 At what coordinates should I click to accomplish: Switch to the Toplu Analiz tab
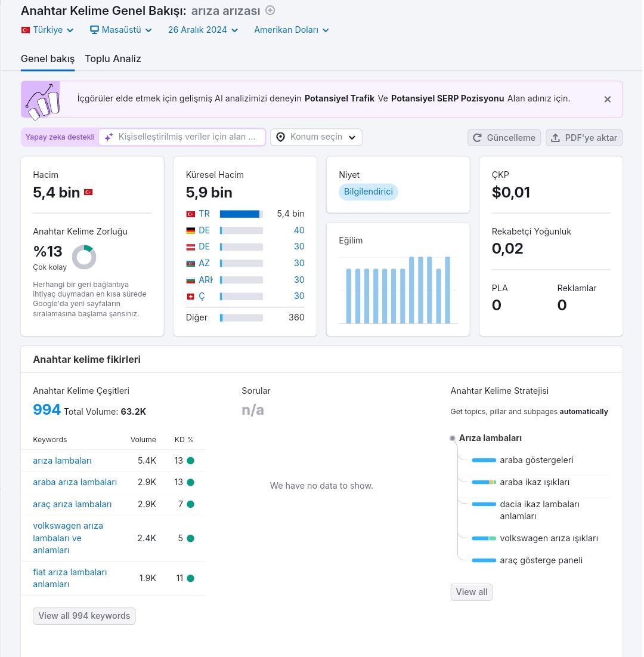point(113,58)
